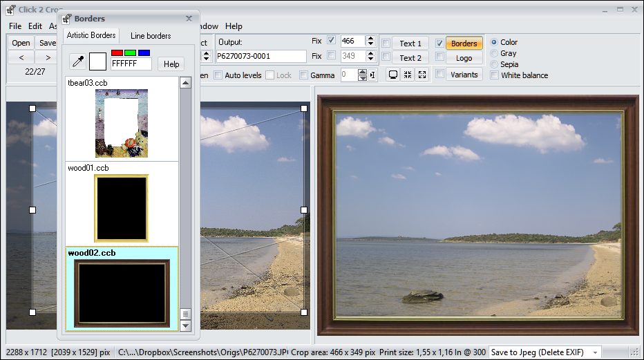Check Auto levels
The height and width of the screenshot is (360, 644).
(x=218, y=75)
